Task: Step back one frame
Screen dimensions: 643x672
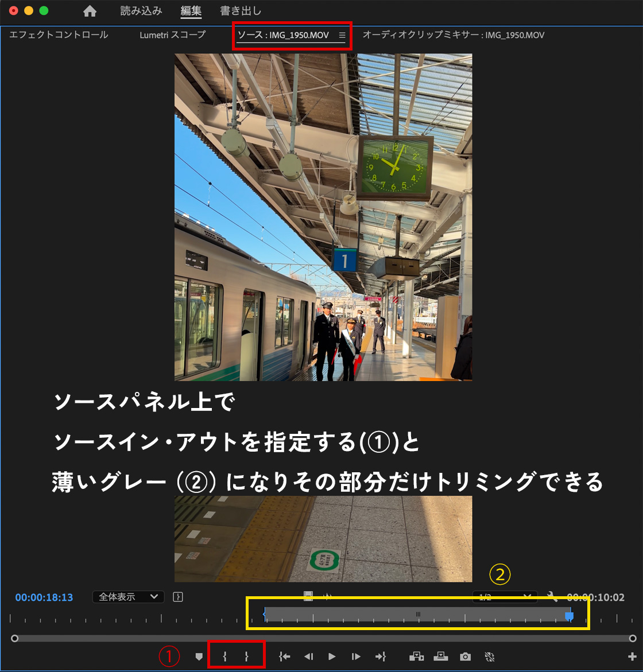Action: (x=308, y=657)
